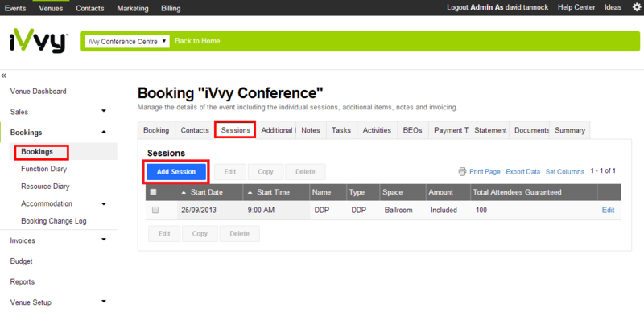This screenshot has height=320, width=644.
Task: Open the Contacts top menu
Action: 90,8
